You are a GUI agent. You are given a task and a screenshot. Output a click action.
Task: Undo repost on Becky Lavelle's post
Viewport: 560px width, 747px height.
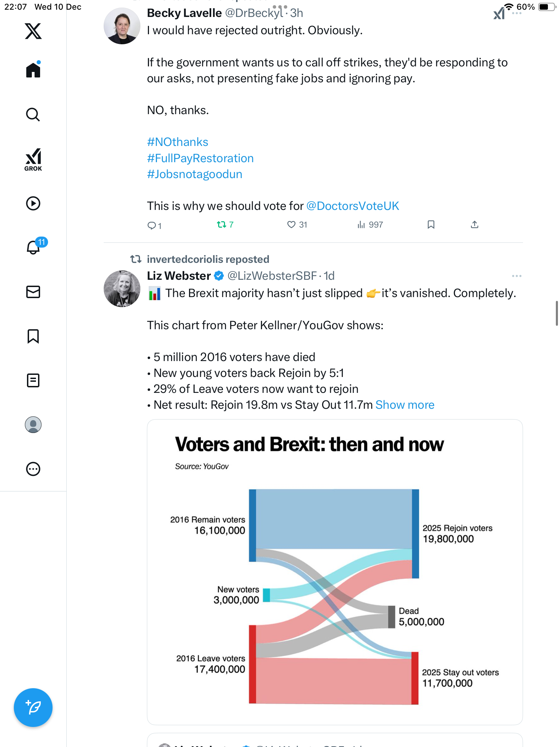click(x=222, y=225)
